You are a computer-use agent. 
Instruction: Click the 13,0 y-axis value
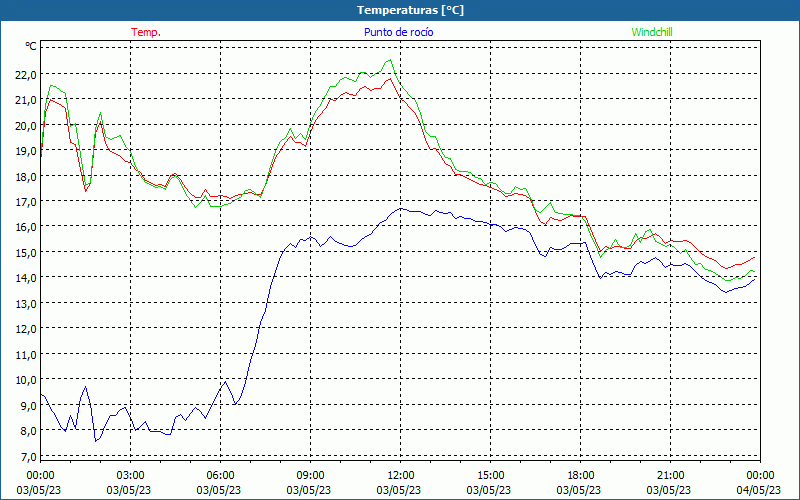point(27,304)
